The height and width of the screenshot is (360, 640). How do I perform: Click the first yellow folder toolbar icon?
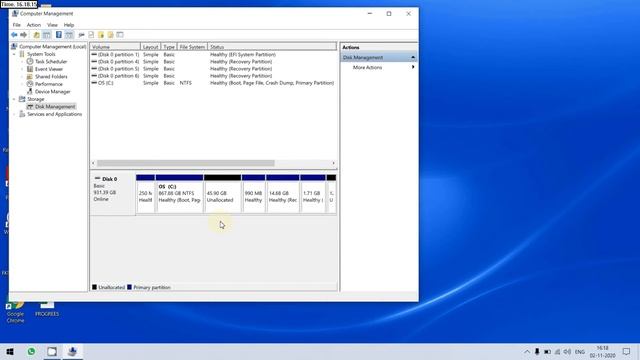pyautogui.click(x=101, y=35)
